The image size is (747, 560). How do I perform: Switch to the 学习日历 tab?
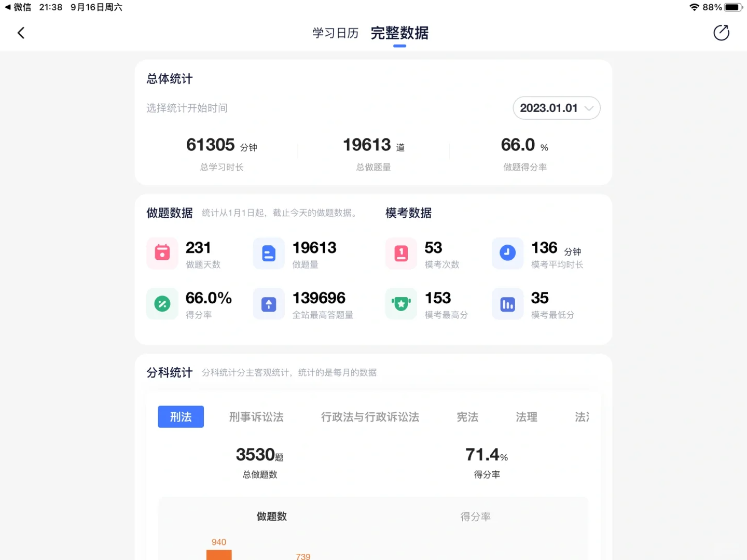[x=335, y=33]
